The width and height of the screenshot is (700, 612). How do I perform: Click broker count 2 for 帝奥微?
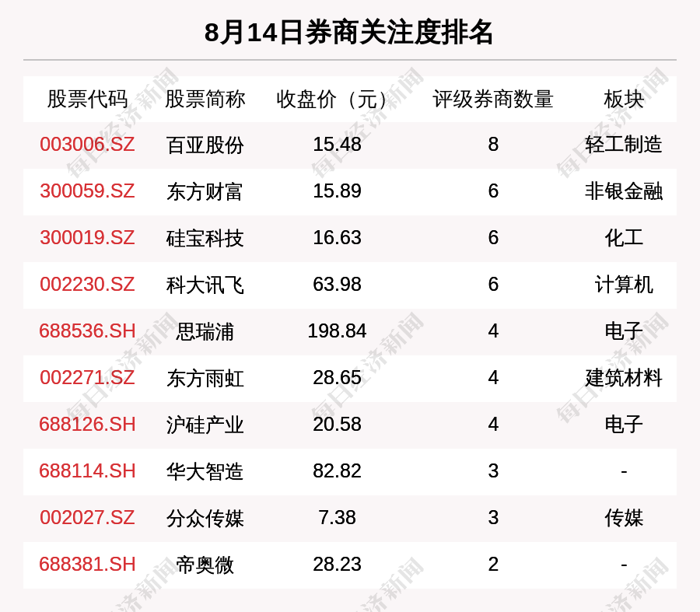[x=493, y=565]
